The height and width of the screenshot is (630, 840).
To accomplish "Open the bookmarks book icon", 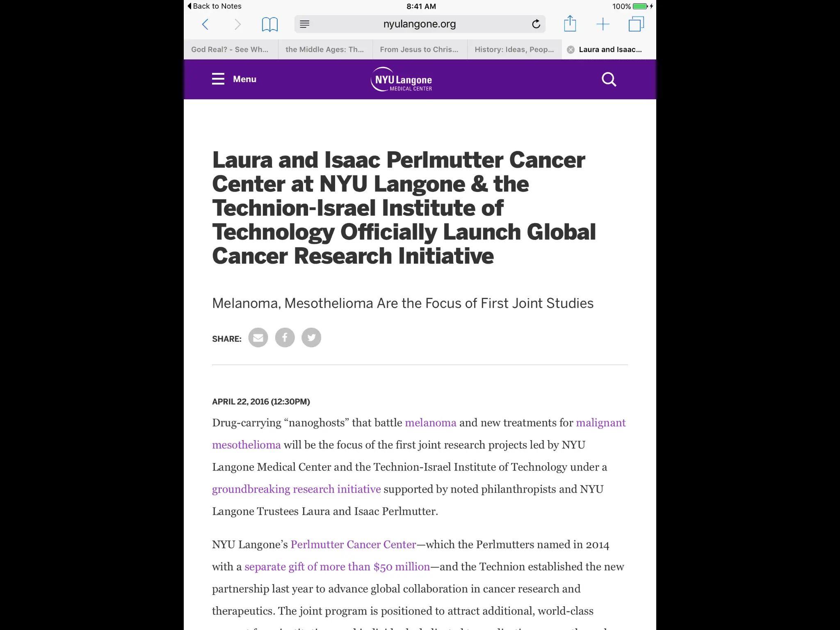I will (269, 24).
